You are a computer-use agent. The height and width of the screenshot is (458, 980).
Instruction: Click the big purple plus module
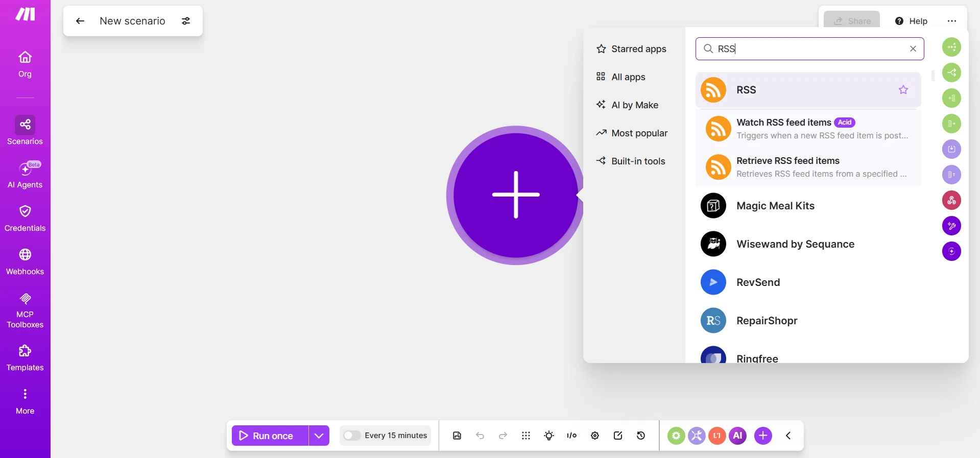[x=516, y=195]
